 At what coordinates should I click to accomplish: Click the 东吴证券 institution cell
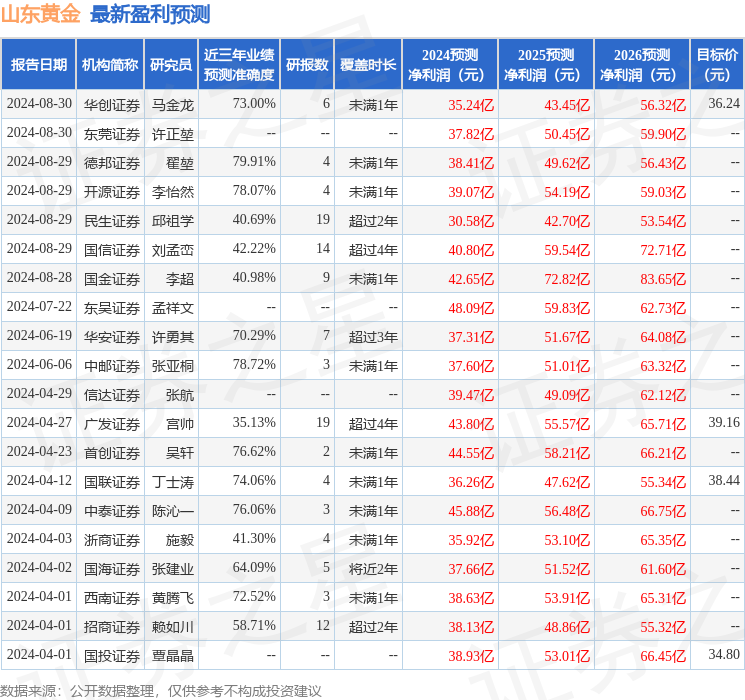click(112, 308)
